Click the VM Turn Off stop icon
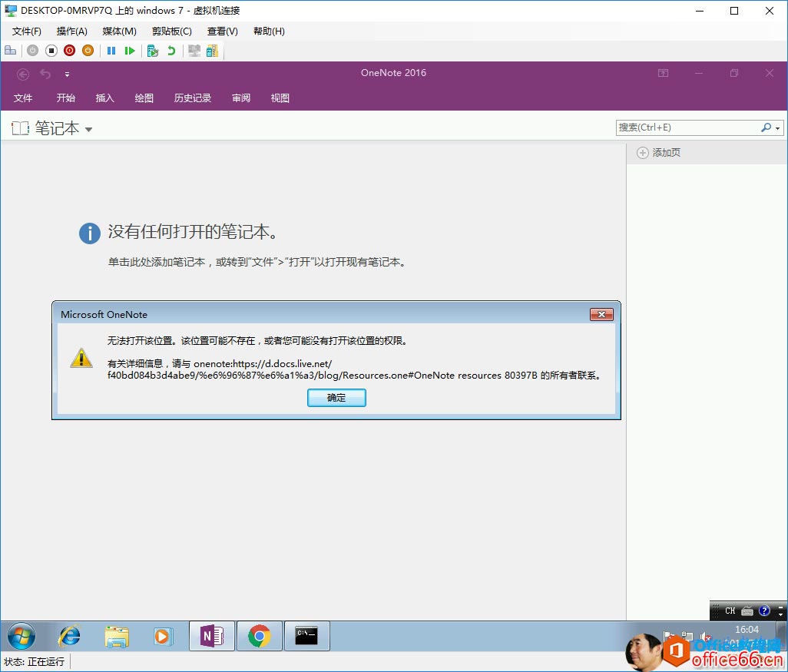 (x=51, y=50)
